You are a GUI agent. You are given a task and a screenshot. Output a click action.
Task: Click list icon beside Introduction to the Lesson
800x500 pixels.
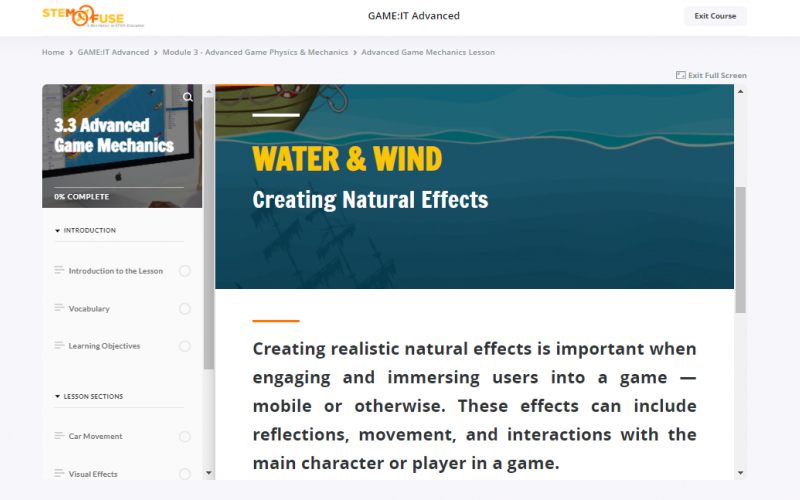59,270
